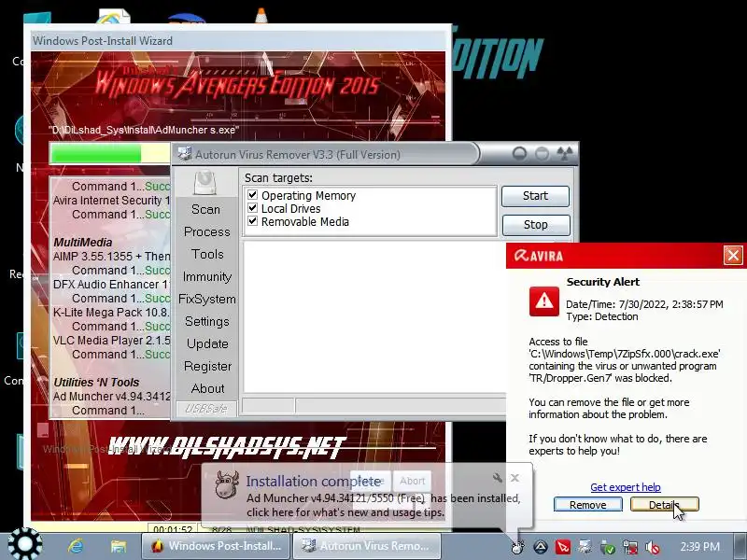Open the Update section in sidebar
The width and height of the screenshot is (747, 560).
[207, 343]
